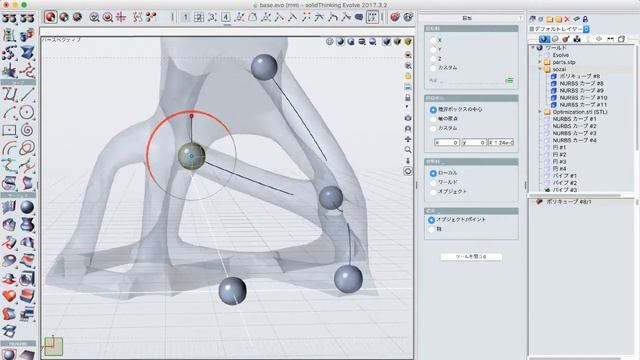This screenshot has height=360, width=640.
Task: Click the padlock icon in viewport side strip
Action: pos(407,97)
